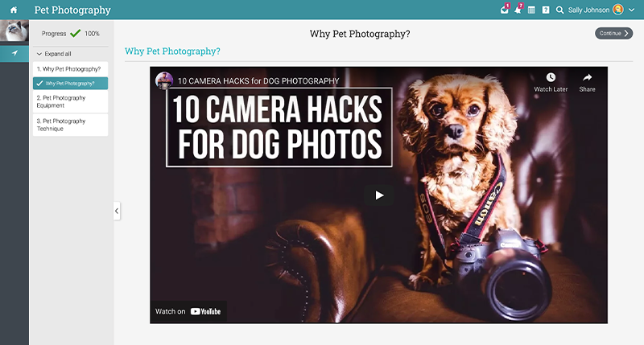The image size is (644, 345).
Task: Open module 2. Pet Photography Equipment
Action: 70,101
